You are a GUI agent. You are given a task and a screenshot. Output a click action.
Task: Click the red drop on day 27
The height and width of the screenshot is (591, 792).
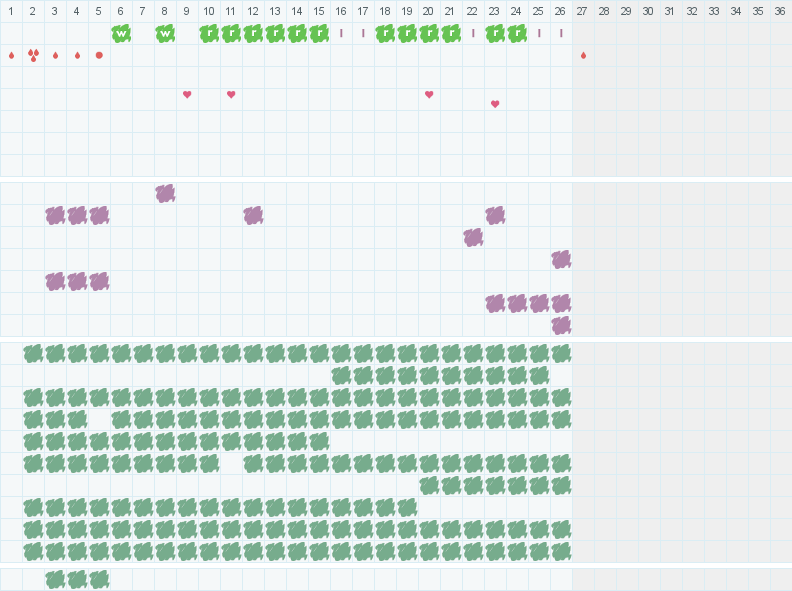[583, 55]
